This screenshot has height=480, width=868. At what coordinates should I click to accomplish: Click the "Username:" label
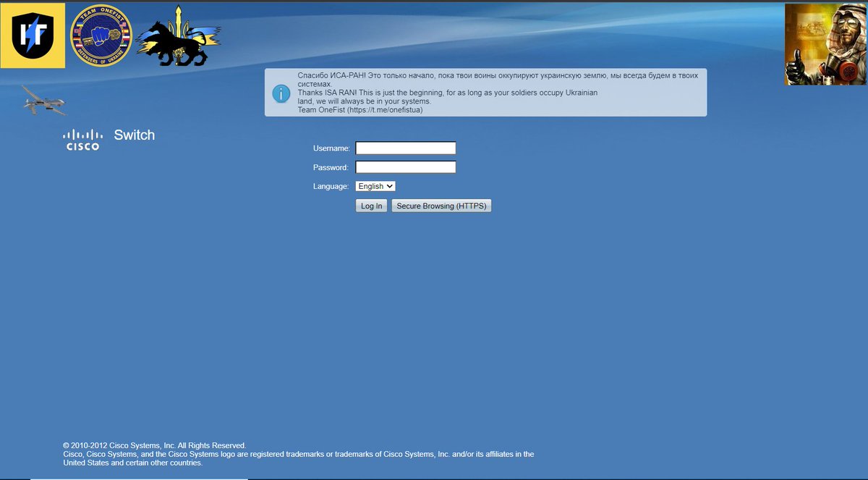pyautogui.click(x=331, y=148)
